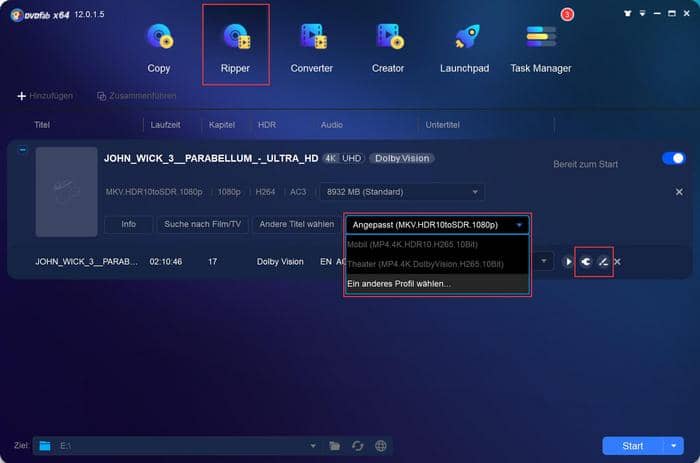This screenshot has height=463, width=700.
Task: Click the DVDFab logo icon
Action: 17,15
